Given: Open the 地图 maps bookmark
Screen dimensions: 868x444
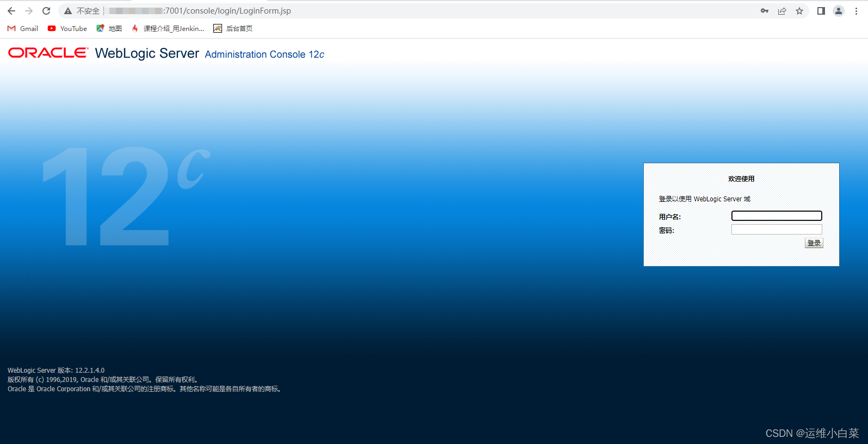Looking at the screenshot, I should click(x=109, y=28).
